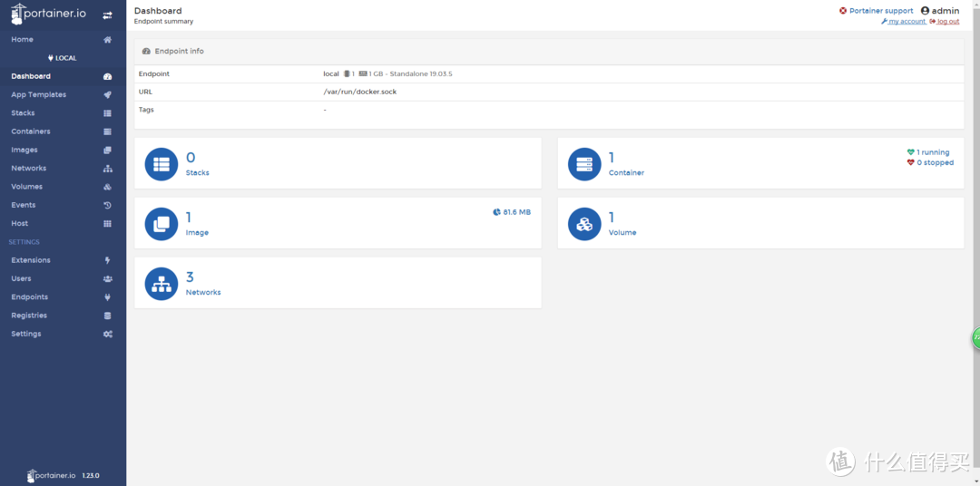Viewport: 980px width, 486px height.
Task: Click the local endpoint value text
Action: point(330,73)
